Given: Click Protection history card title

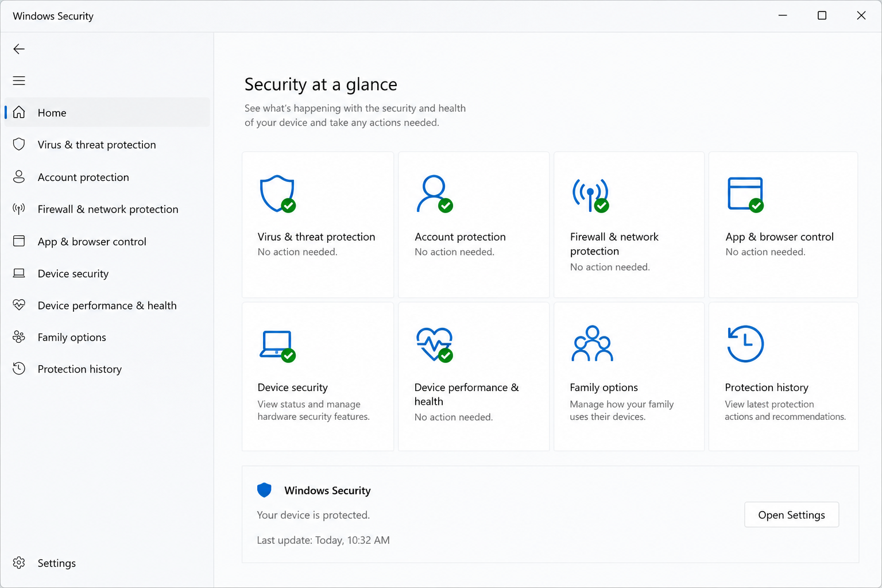Looking at the screenshot, I should 767,388.
